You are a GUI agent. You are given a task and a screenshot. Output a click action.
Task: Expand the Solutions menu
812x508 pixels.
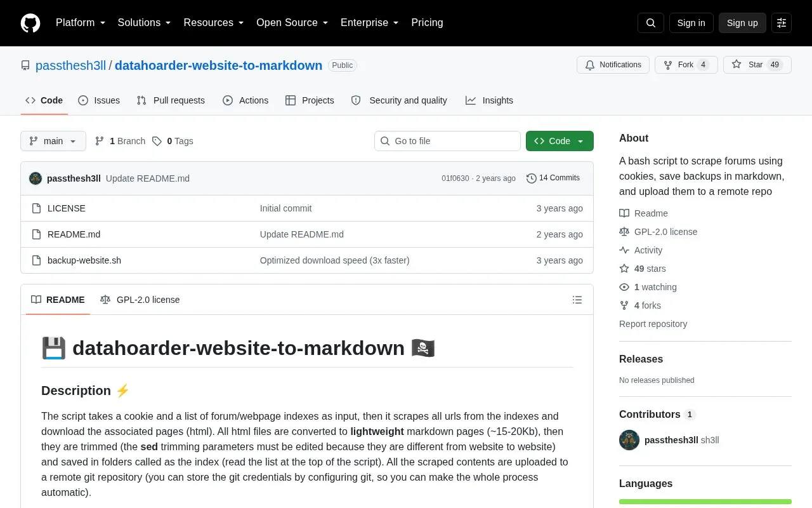click(145, 23)
